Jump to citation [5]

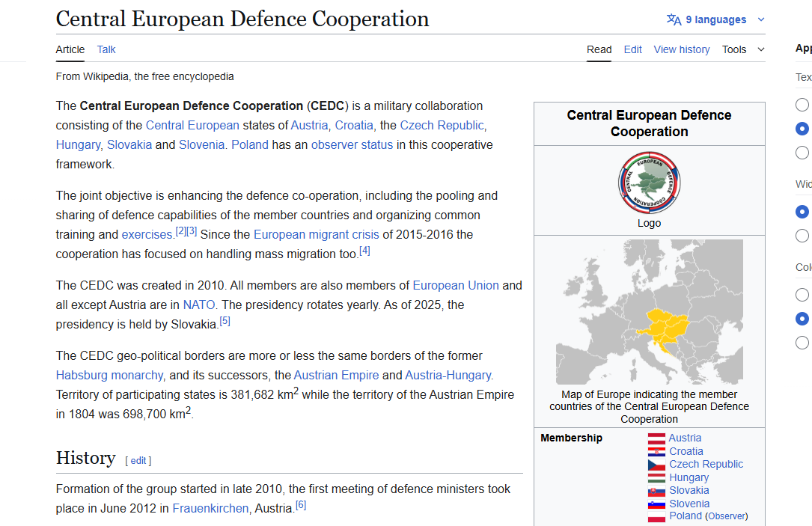(x=225, y=321)
